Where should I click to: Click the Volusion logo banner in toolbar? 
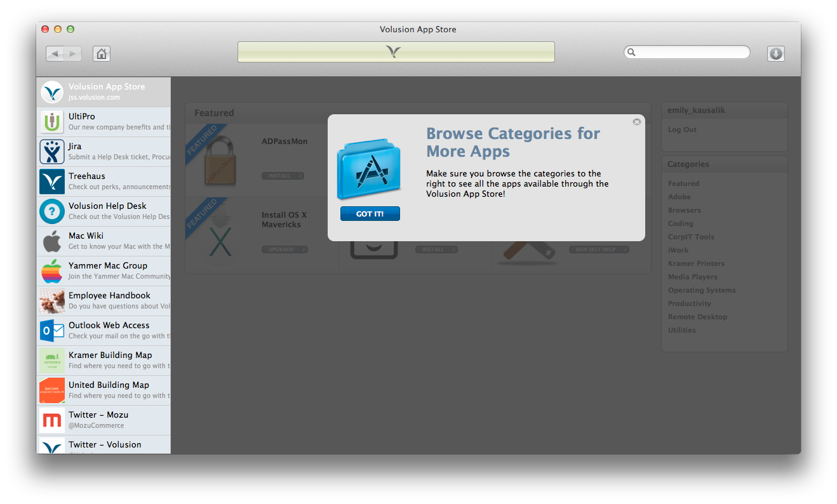pos(396,52)
